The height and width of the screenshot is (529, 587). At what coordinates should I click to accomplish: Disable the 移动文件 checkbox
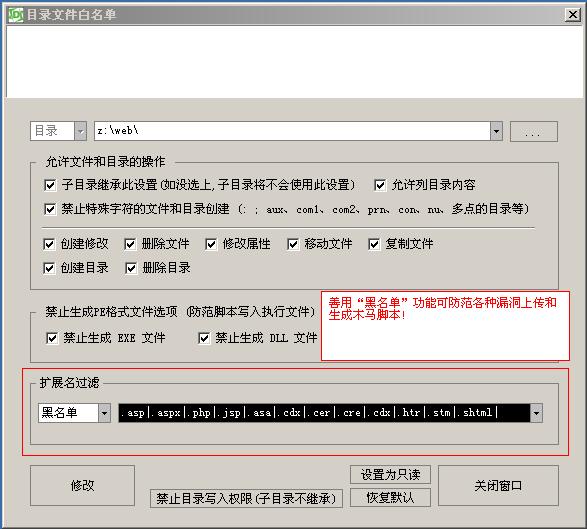pyautogui.click(x=293, y=244)
